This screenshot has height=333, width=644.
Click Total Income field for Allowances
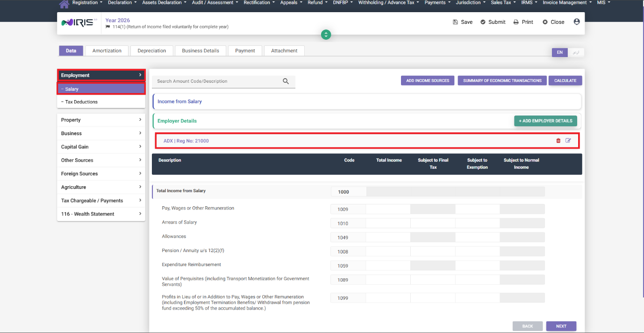[x=388, y=237]
